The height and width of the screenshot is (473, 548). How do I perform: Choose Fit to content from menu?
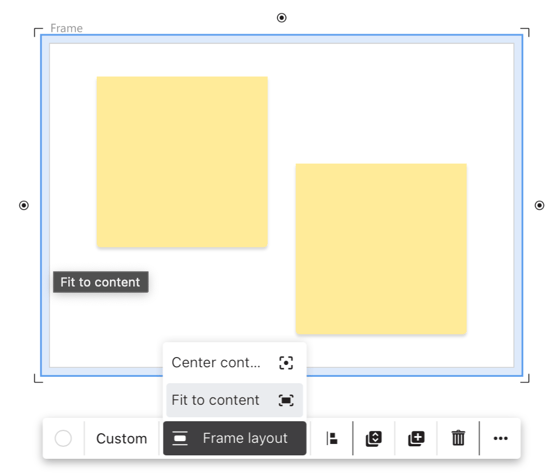(235, 400)
